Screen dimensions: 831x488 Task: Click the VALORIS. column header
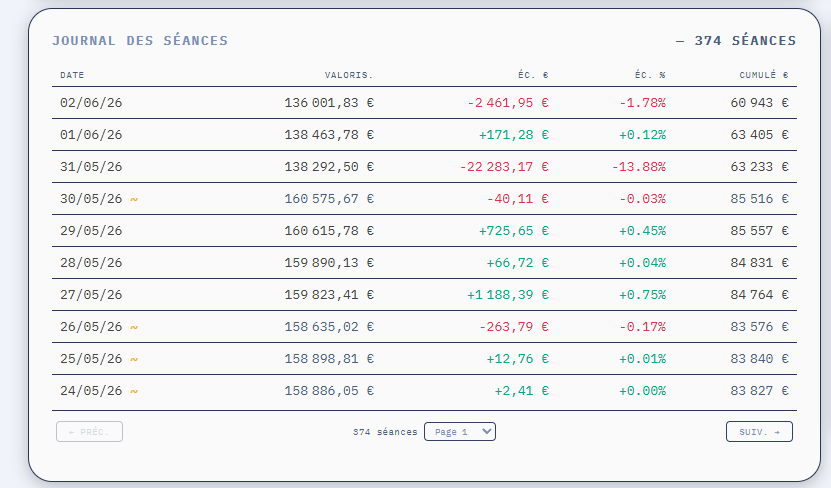(349, 75)
